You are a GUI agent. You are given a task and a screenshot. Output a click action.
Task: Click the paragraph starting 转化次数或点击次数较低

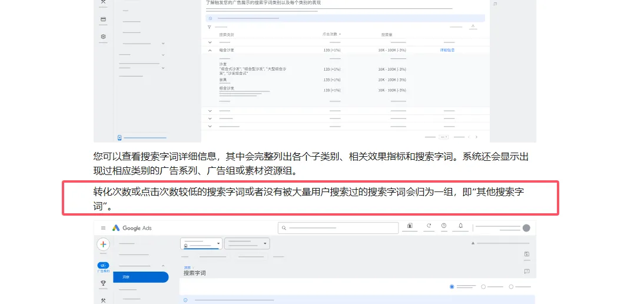tap(309, 199)
